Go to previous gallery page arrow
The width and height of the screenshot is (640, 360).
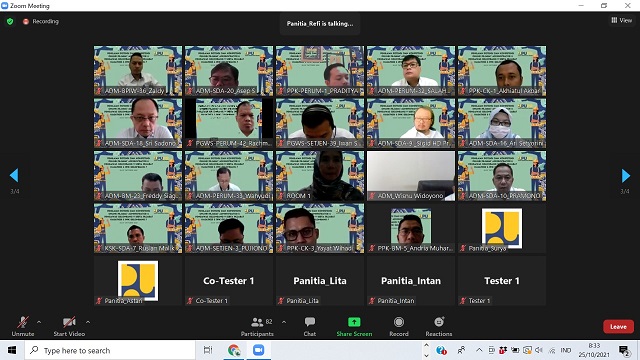point(14,175)
